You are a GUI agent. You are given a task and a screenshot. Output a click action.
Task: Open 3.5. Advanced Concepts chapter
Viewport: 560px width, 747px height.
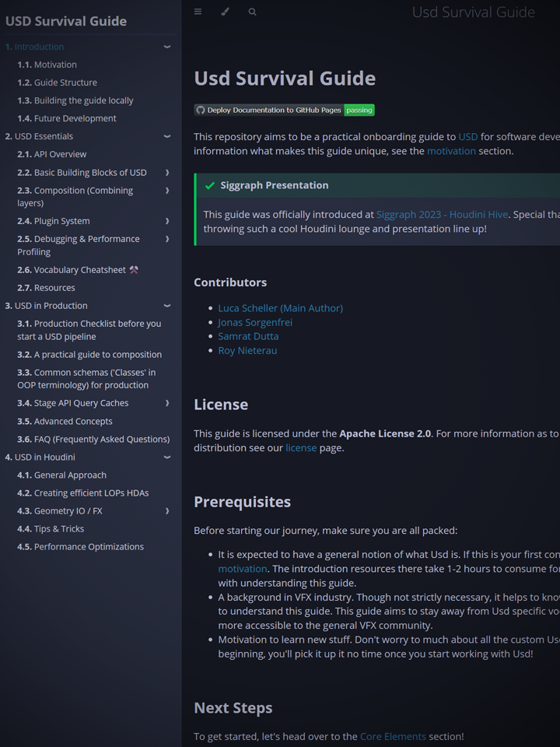click(x=65, y=421)
